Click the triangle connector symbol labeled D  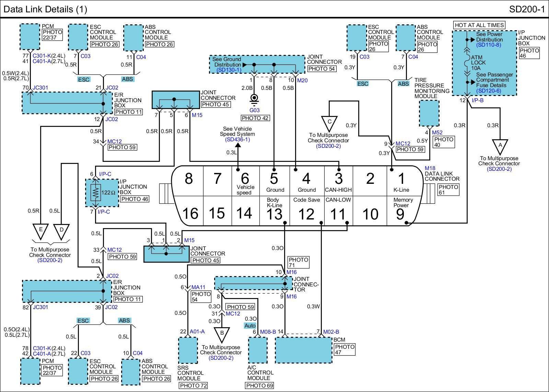[61, 230]
